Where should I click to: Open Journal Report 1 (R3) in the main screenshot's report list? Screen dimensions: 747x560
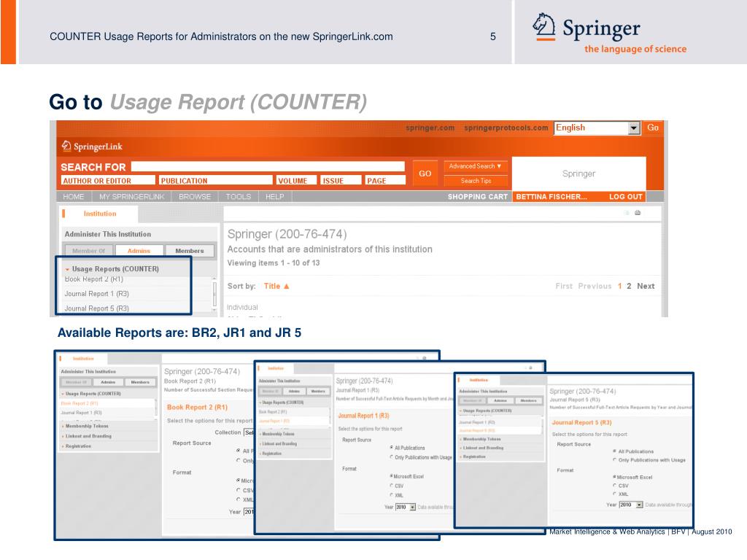(97, 294)
